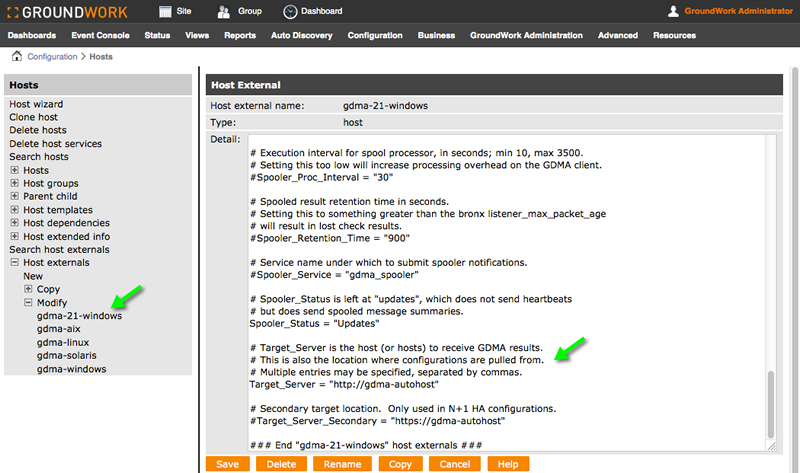Select gdma-21-windows in the tree
Viewport: 800px width, 473px height.
(x=79, y=315)
